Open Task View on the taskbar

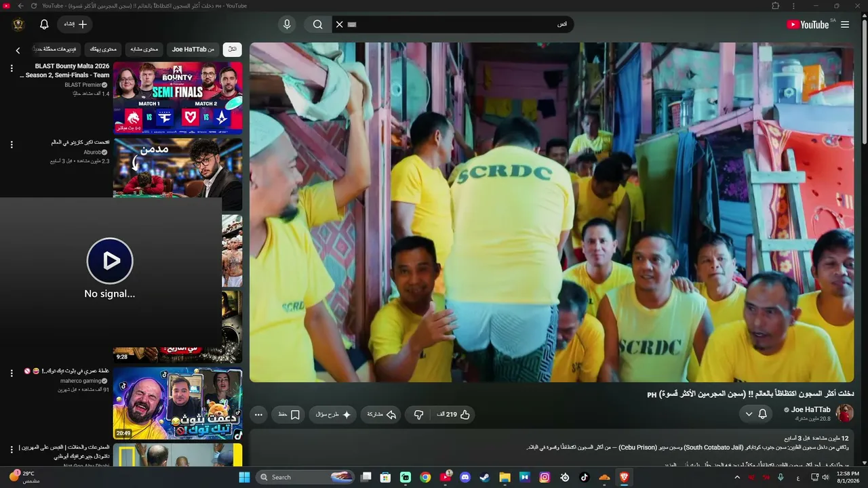tap(366, 477)
